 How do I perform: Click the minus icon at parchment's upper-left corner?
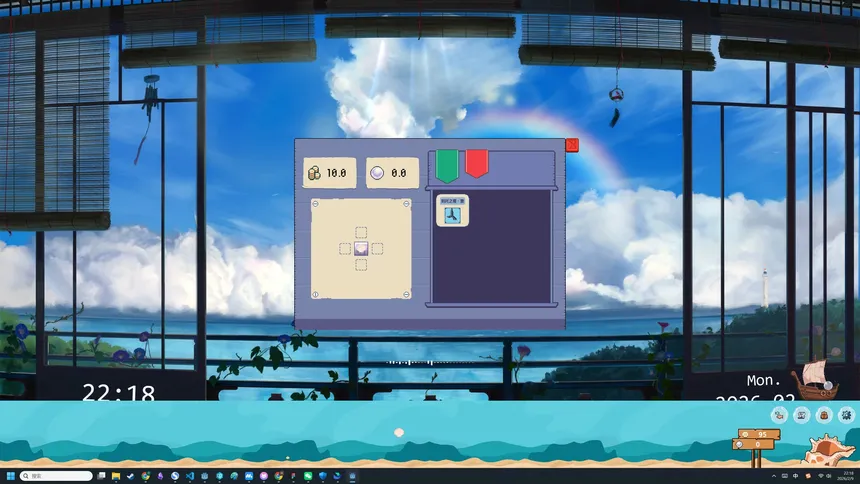point(315,204)
